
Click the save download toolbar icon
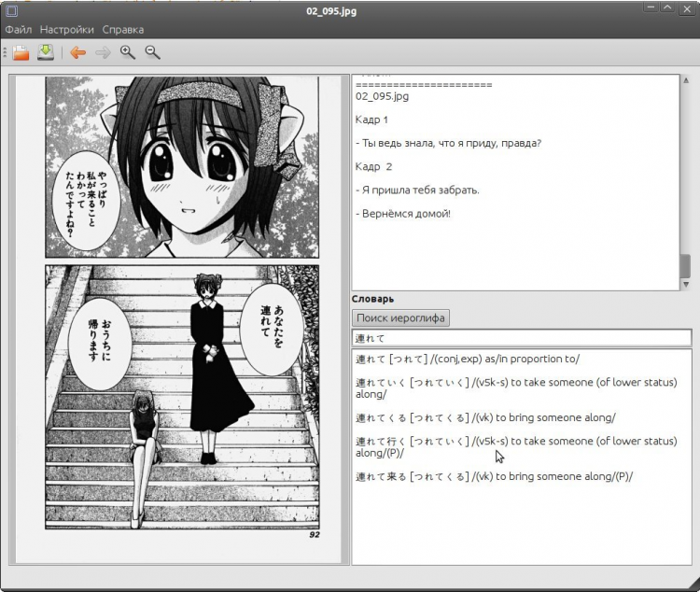46,52
